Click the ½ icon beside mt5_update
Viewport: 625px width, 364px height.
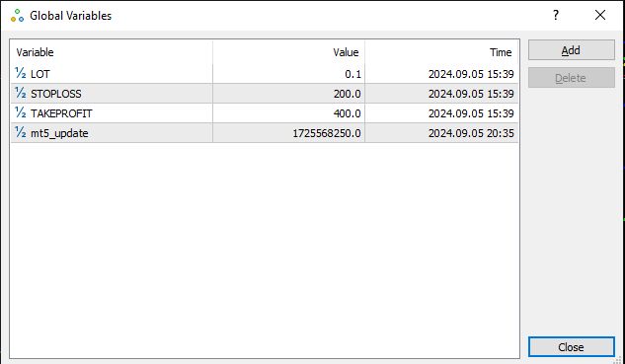[x=21, y=132]
